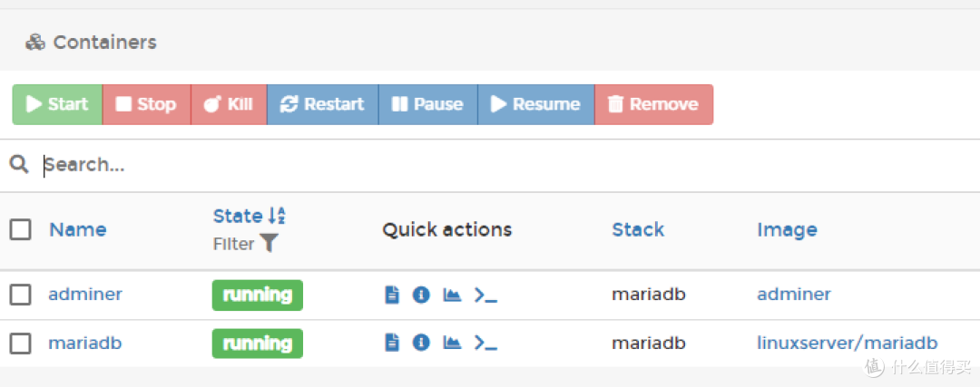This screenshot has width=980, height=387.
Task: Open logs icon for adminer container
Action: click(392, 295)
